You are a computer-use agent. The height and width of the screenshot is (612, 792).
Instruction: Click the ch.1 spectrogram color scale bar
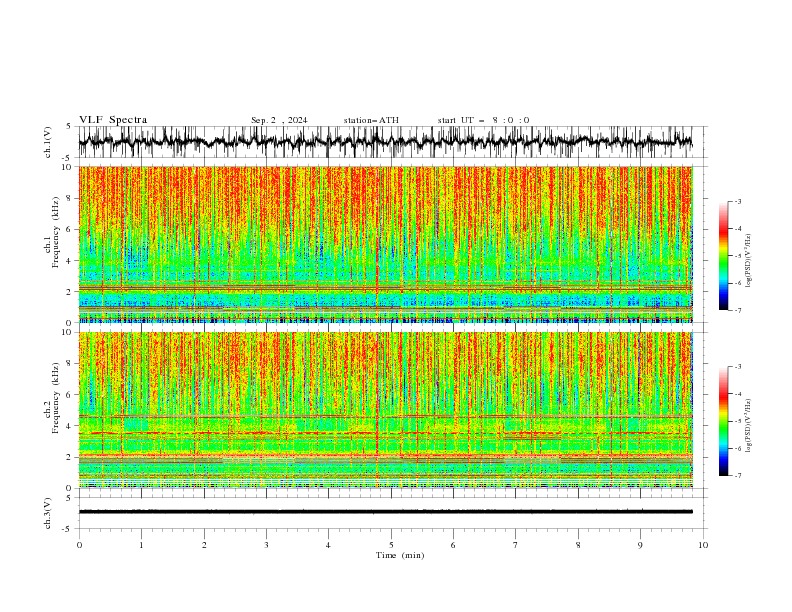[723, 256]
